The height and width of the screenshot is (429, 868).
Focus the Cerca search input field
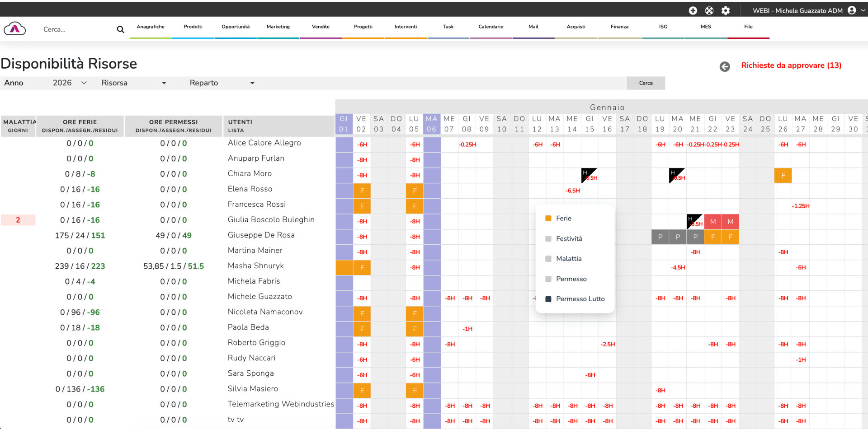click(x=77, y=29)
